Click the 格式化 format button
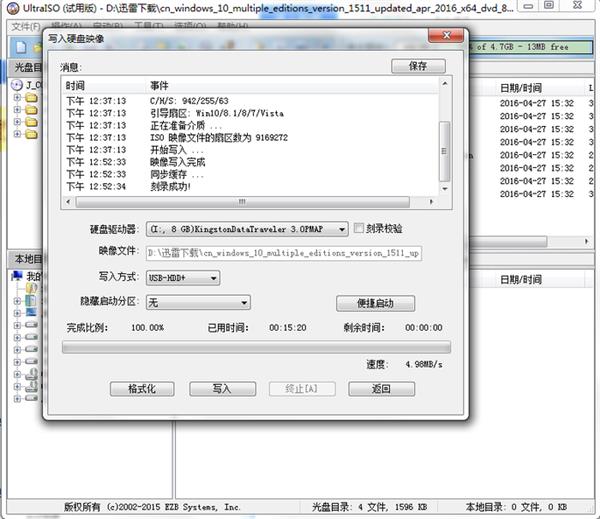Screen dimensions: 600x519 pos(142,389)
